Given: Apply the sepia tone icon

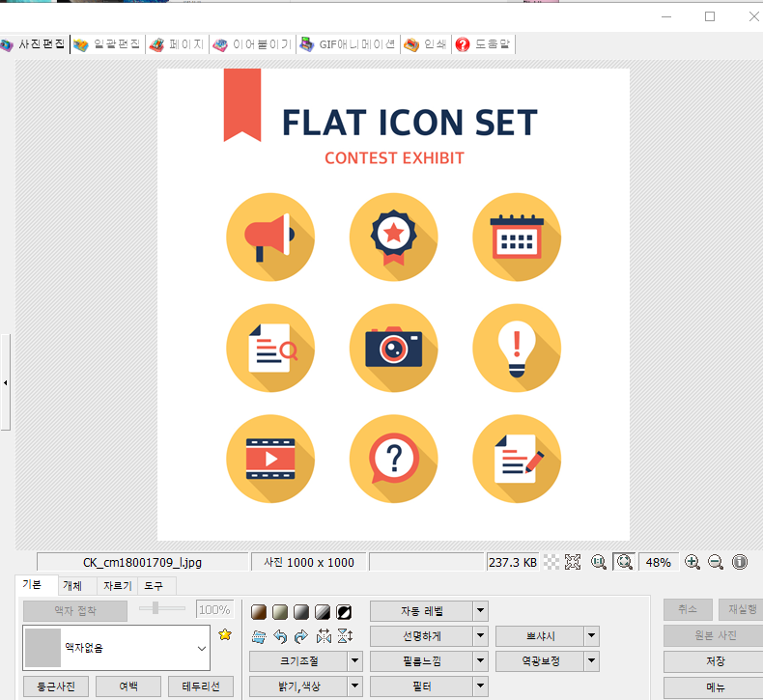Looking at the screenshot, I should coord(259,612).
